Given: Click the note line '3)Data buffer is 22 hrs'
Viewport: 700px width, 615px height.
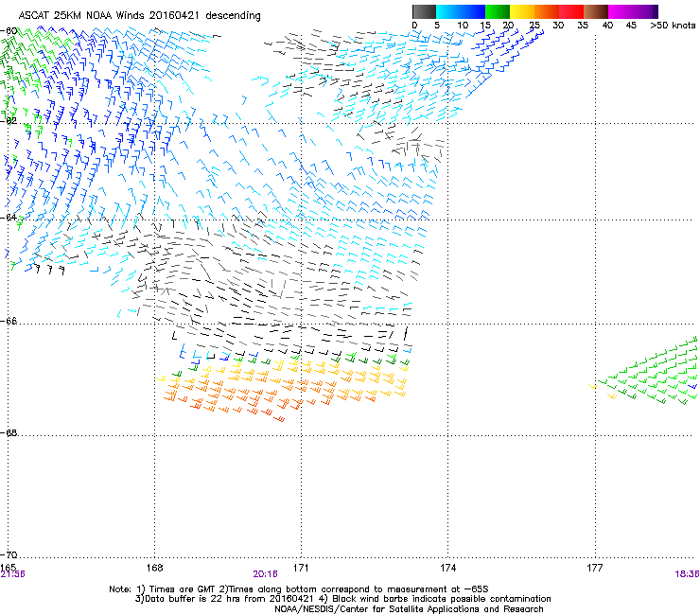Looking at the screenshot, I should [342, 599].
